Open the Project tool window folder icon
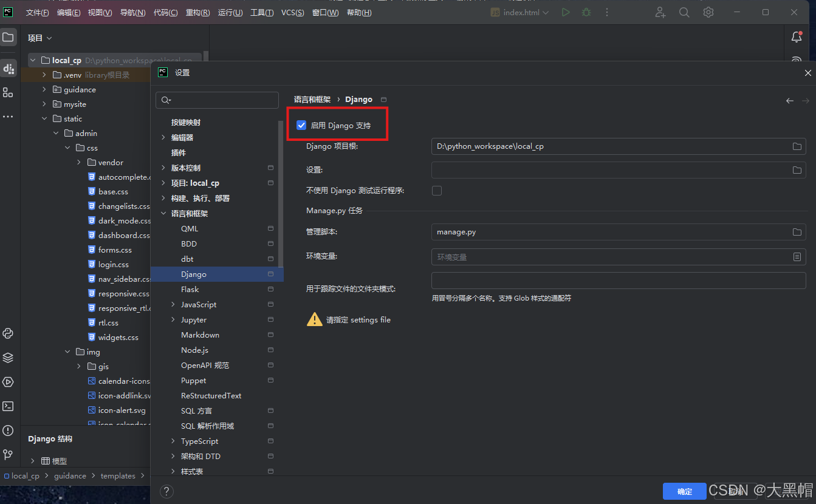Screen dimensions: 816x504 [8, 38]
